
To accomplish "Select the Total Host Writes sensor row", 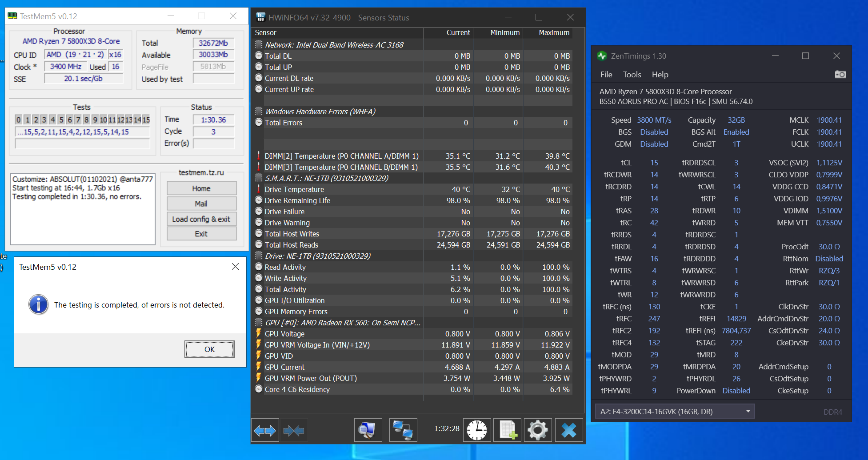I will click(412, 234).
